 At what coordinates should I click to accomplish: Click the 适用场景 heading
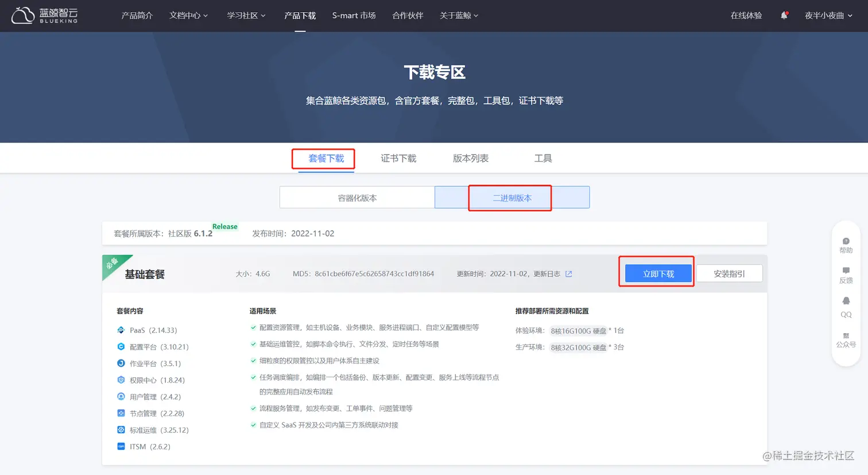point(263,311)
